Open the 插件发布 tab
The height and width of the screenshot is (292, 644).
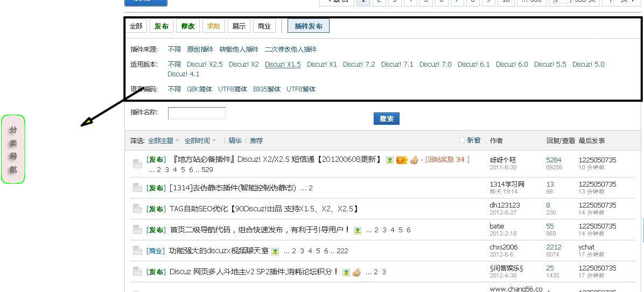[x=309, y=26]
